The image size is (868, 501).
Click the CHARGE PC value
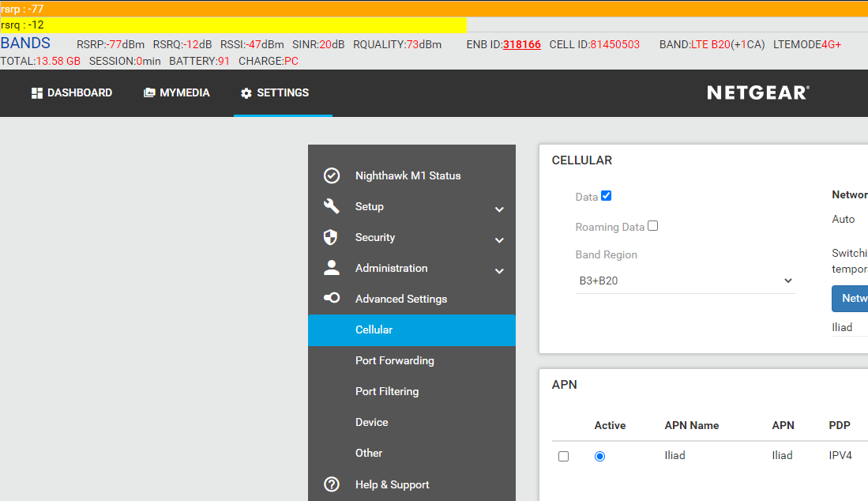click(x=291, y=61)
